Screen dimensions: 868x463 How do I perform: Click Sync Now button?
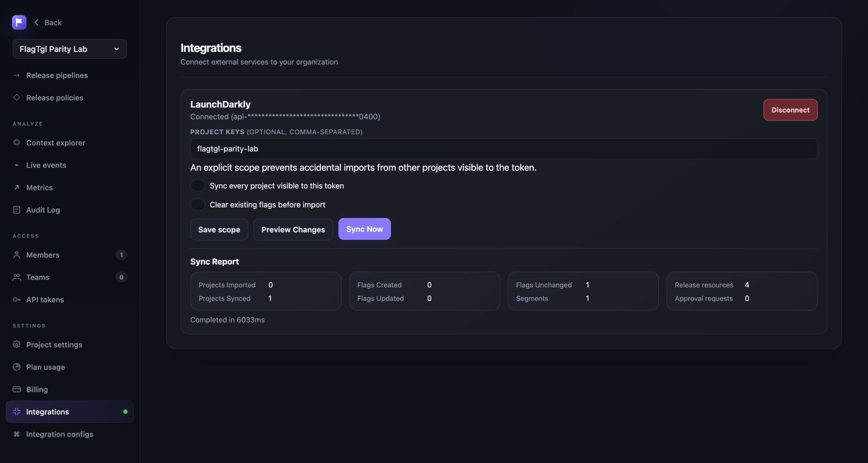point(365,229)
